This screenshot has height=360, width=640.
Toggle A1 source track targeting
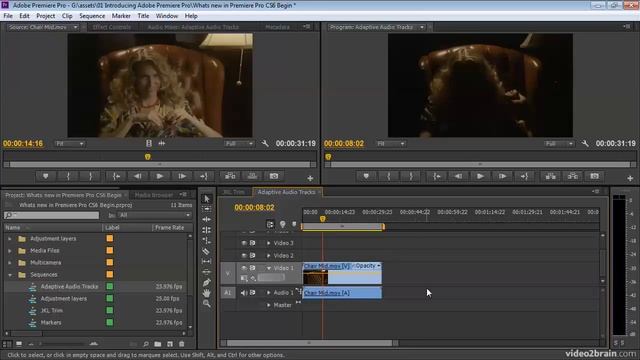coord(228,293)
